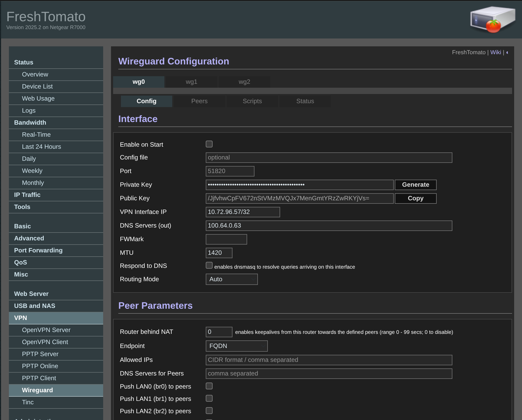Open the Status menu section
Screen dimensions: 522x420
[56, 63]
